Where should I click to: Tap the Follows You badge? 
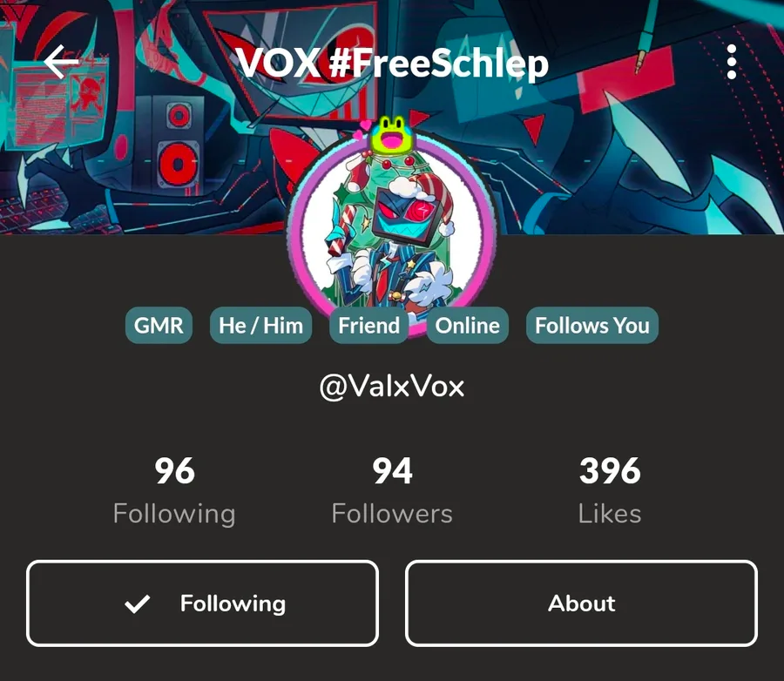592,326
